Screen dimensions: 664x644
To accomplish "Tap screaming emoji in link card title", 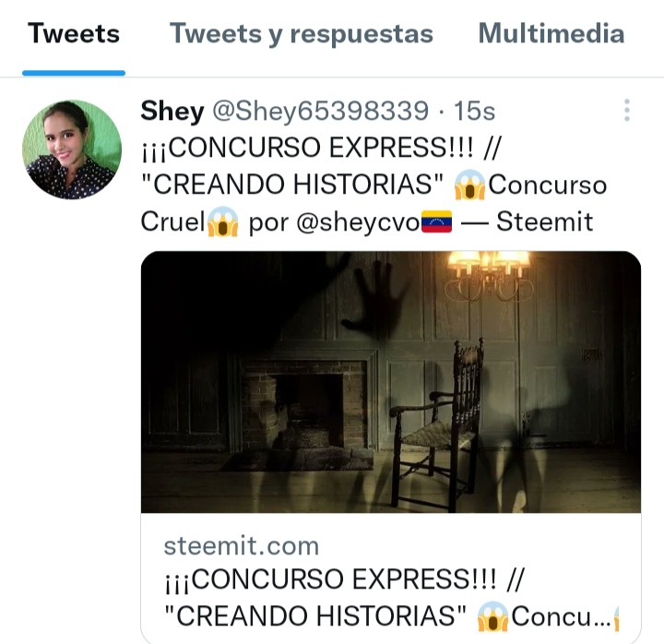I will [x=492, y=616].
